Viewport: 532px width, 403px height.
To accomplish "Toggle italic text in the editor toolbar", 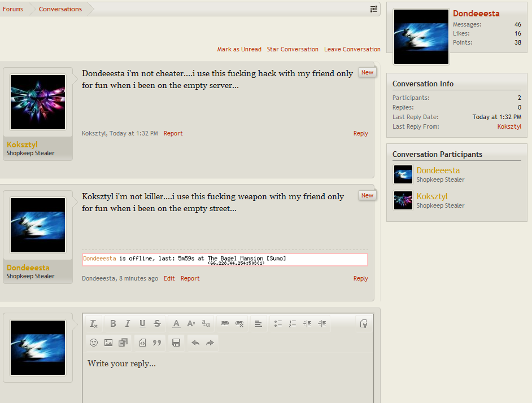I will pyautogui.click(x=128, y=323).
